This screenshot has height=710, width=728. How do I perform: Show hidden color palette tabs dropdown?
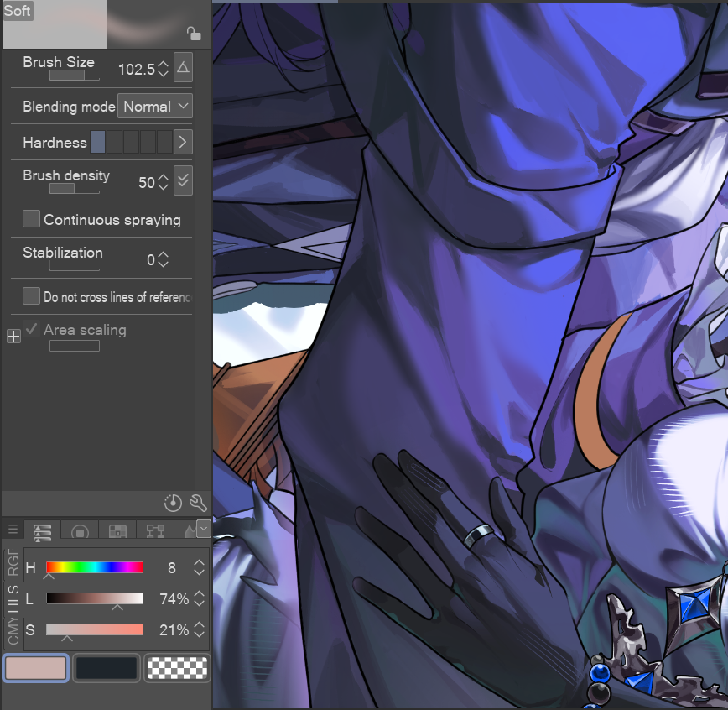[204, 529]
